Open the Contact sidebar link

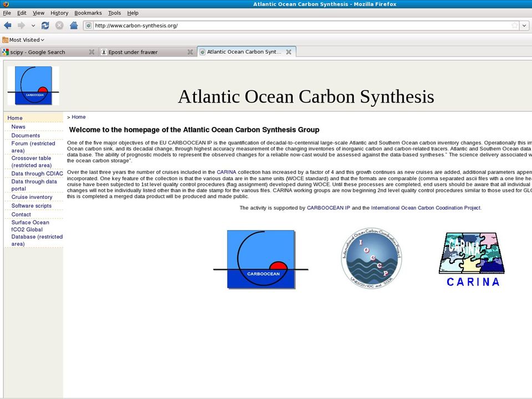[x=21, y=214]
